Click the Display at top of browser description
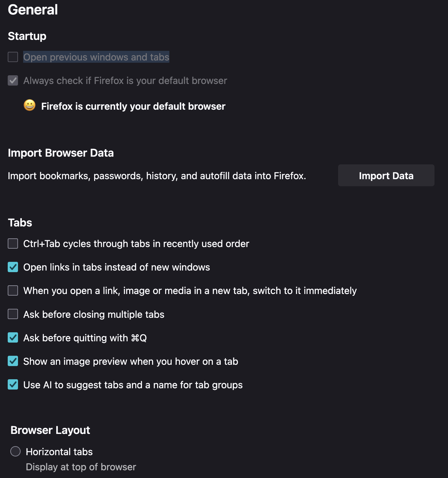This screenshot has width=448, height=478. (x=81, y=467)
